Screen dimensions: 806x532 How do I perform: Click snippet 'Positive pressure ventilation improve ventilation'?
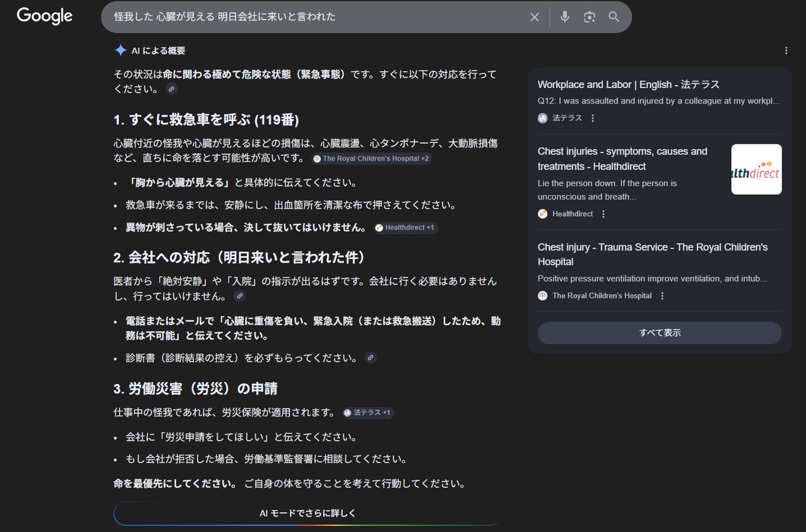tap(652, 278)
